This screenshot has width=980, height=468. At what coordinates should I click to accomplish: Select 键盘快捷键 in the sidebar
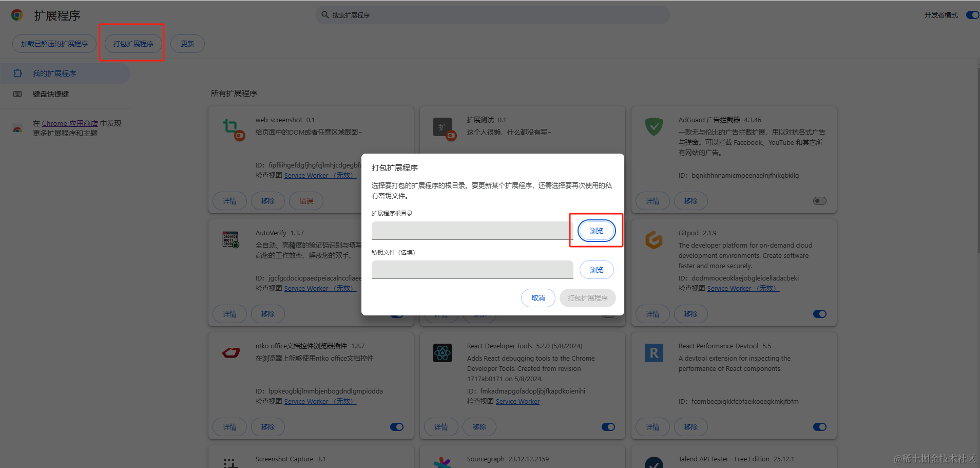65,94
